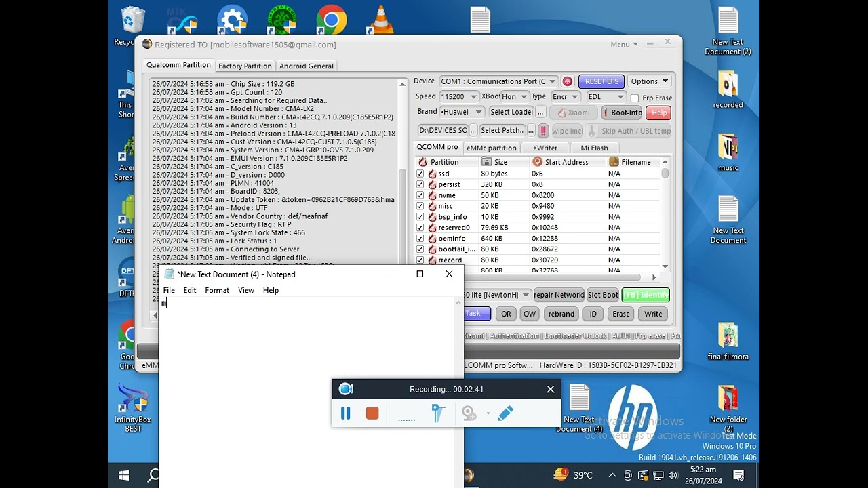
Task: Click the red exclamation icon beside Select Patch
Action: pyautogui.click(x=543, y=131)
